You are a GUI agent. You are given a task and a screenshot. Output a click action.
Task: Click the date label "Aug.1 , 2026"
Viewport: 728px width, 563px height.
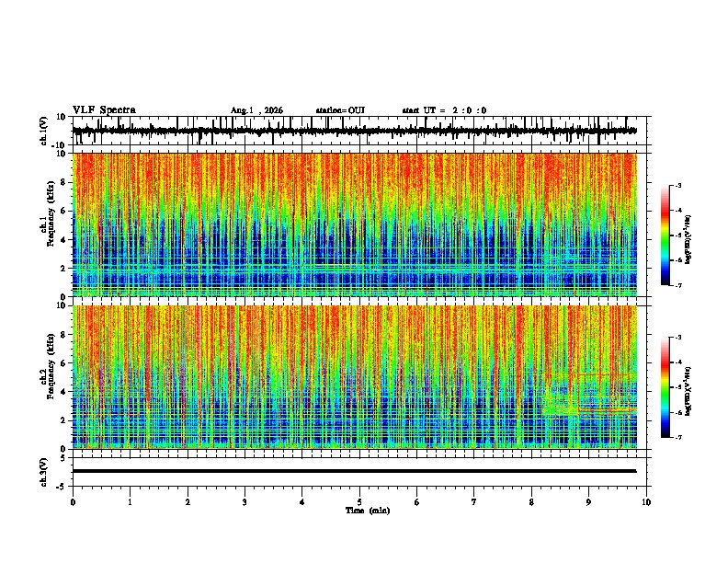click(256, 110)
